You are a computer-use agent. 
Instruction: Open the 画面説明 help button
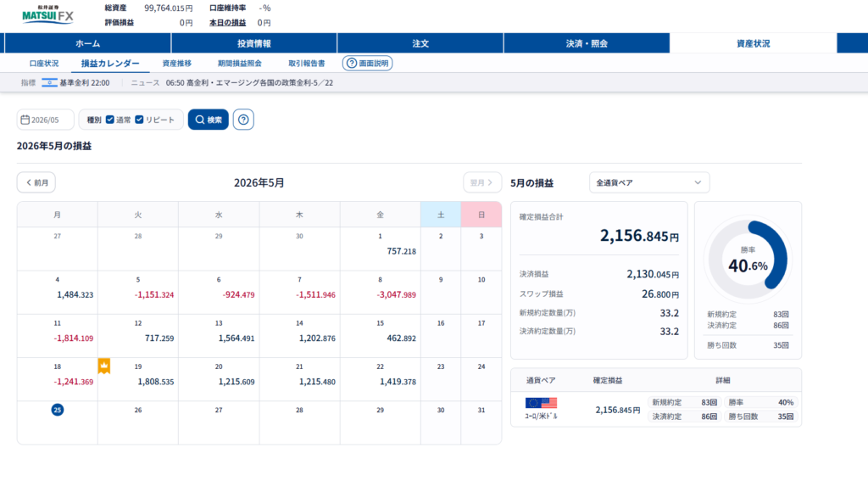tap(368, 63)
